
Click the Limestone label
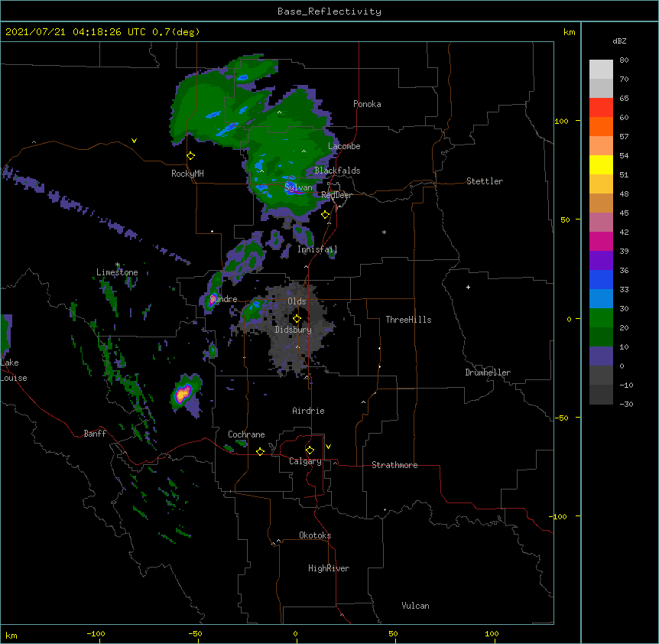coord(117,272)
